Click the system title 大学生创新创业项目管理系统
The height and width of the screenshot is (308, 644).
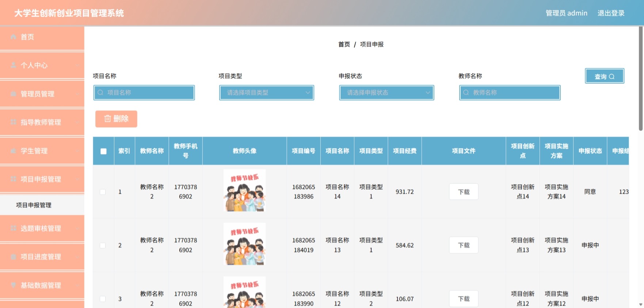[69, 13]
